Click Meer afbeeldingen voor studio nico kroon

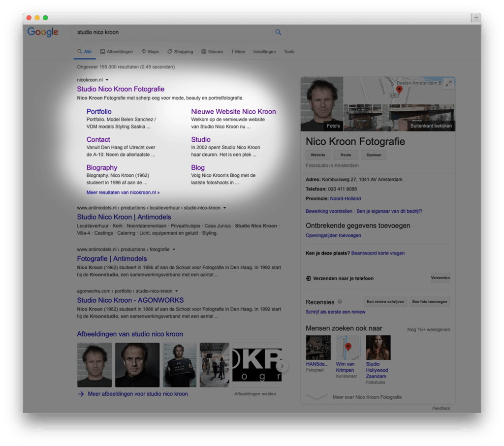[x=138, y=394]
